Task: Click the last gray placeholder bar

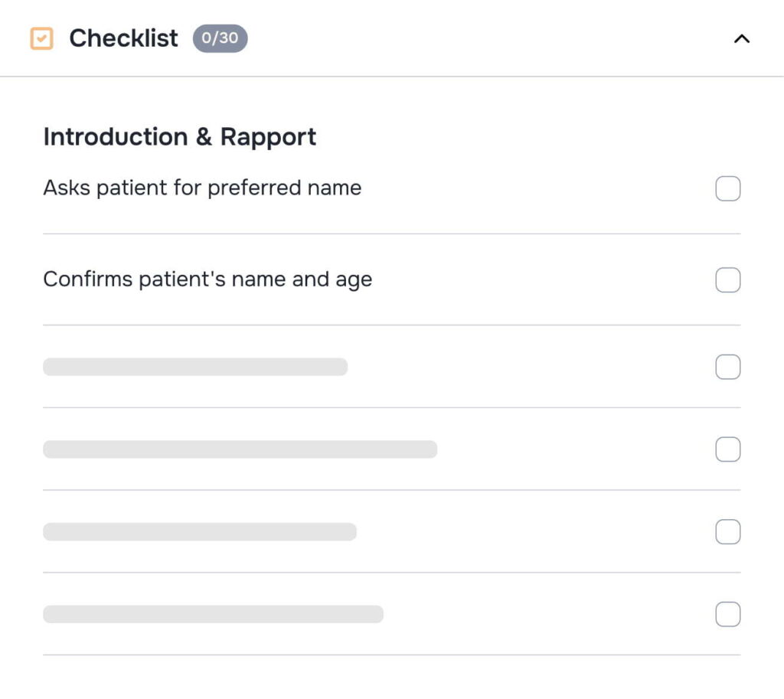Action: coord(214,614)
